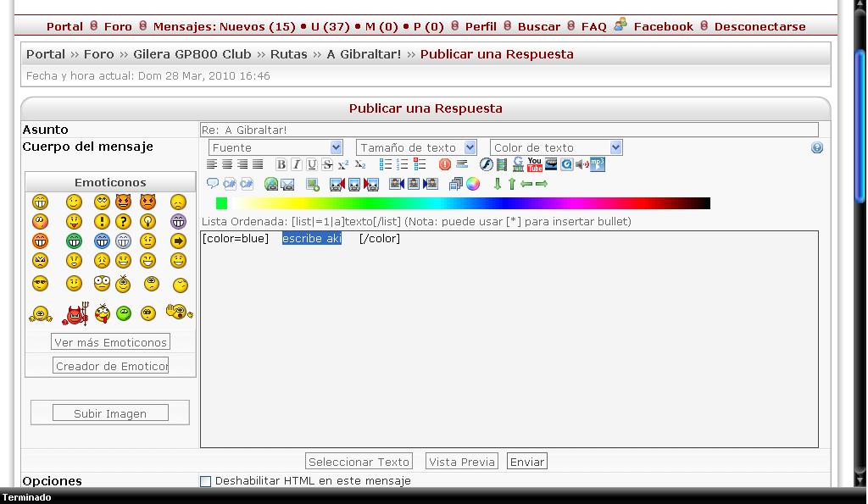Image resolution: width=868 pixels, height=504 pixels.
Task: Insert superscript text tag
Action: (343, 165)
